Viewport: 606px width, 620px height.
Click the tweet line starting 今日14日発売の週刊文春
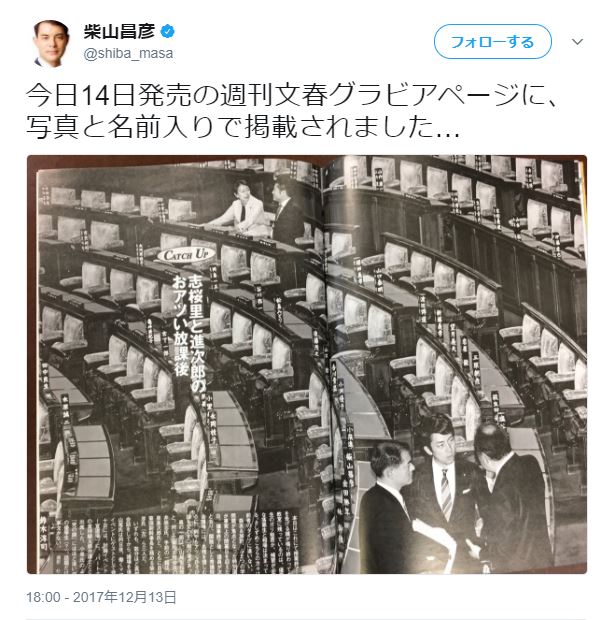click(291, 96)
